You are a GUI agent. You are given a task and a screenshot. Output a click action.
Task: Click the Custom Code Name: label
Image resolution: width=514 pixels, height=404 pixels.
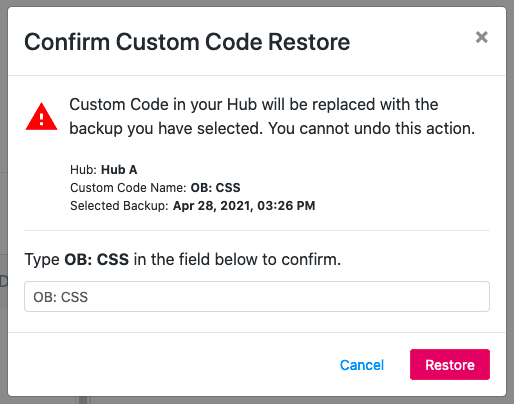pyautogui.click(x=128, y=188)
